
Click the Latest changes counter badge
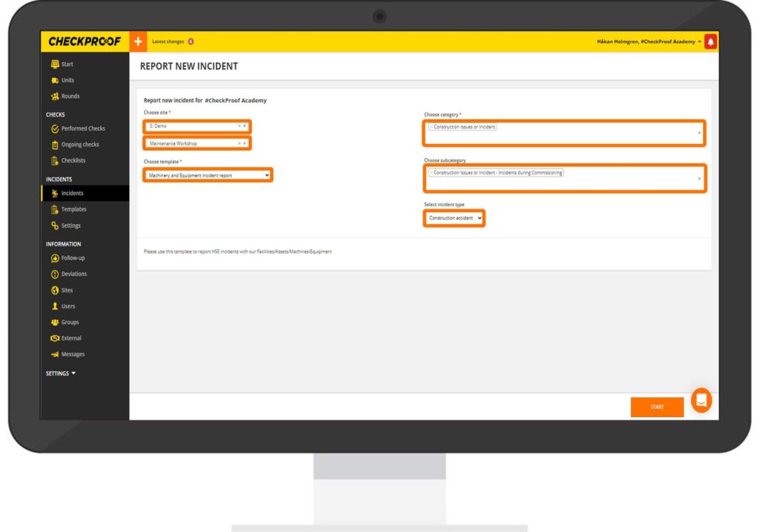pos(191,42)
